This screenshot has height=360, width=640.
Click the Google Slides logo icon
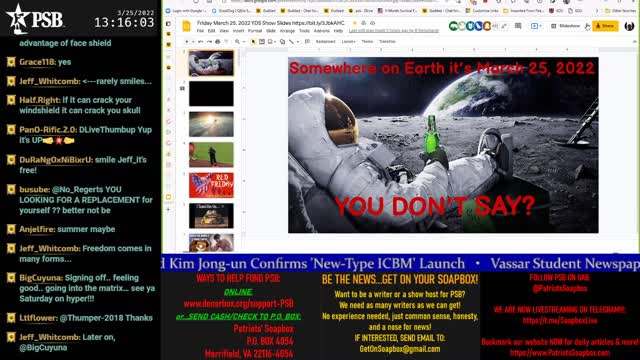187,26
